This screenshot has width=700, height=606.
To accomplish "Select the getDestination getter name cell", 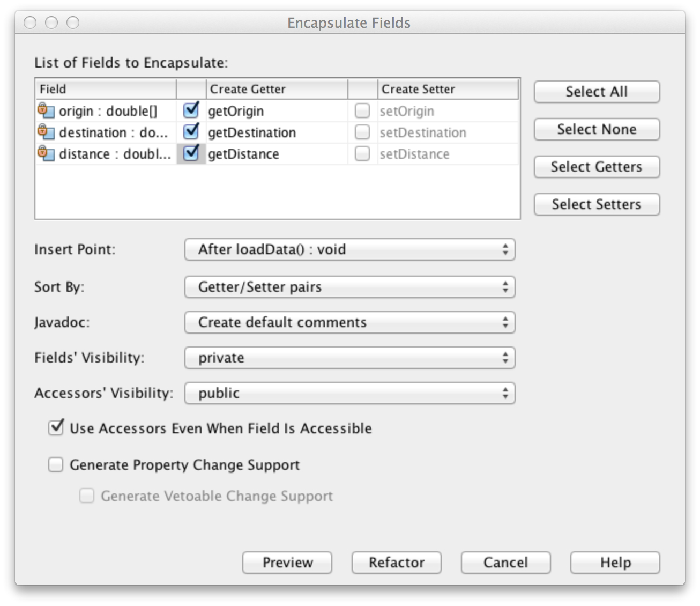I will [x=277, y=132].
